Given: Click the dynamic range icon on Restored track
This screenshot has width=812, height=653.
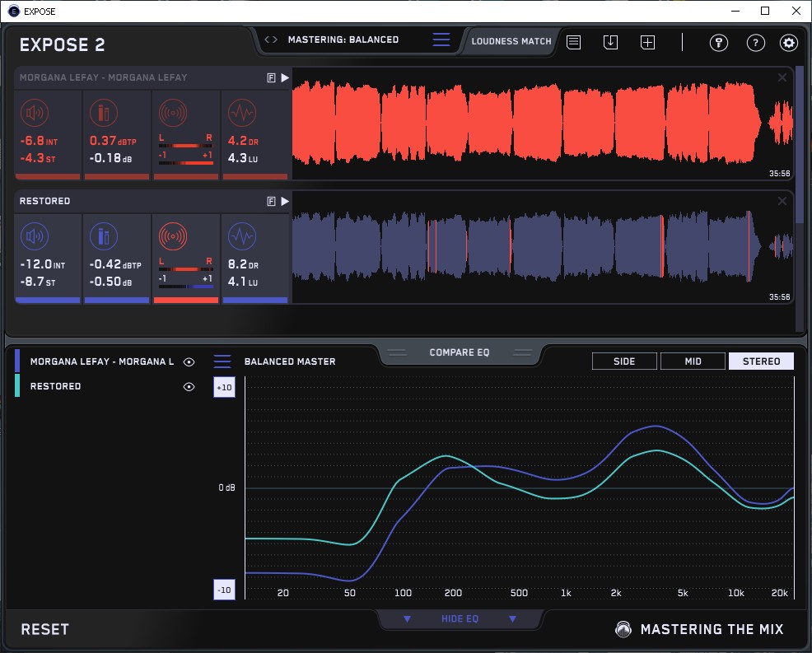Looking at the screenshot, I should [242, 236].
